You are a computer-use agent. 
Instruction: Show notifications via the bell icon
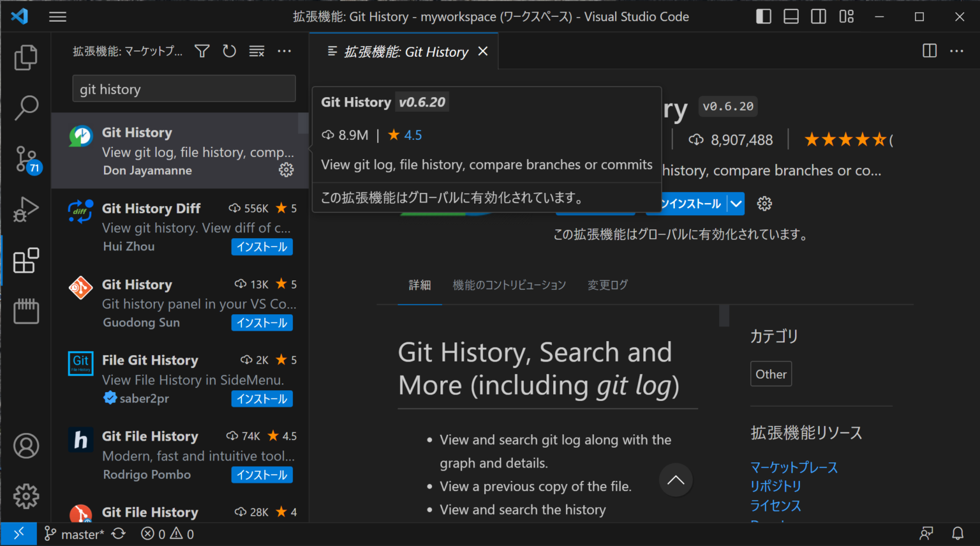click(958, 533)
